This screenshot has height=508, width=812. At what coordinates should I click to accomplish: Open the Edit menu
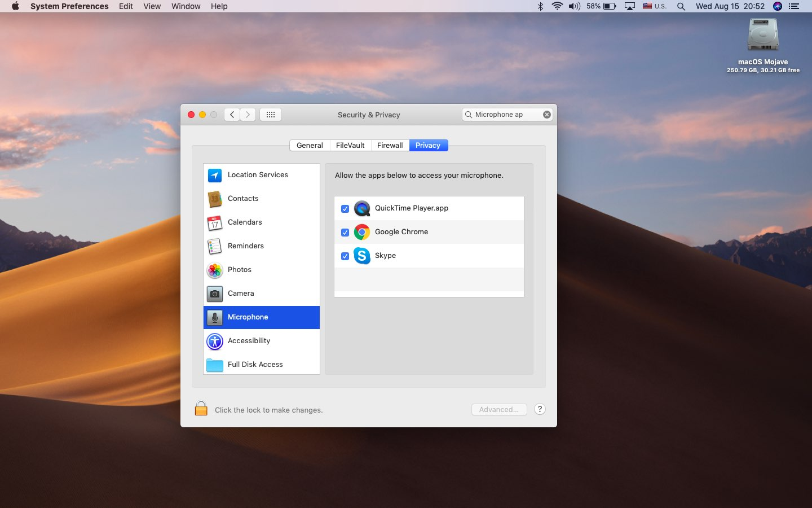tap(126, 6)
